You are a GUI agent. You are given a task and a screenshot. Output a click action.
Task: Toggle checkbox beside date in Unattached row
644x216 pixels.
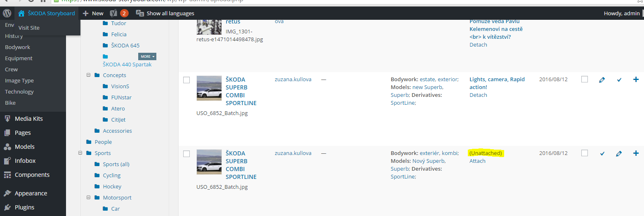585,153
